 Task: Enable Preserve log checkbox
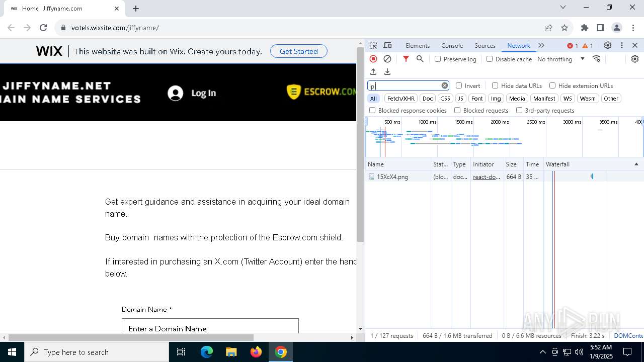[438, 59]
